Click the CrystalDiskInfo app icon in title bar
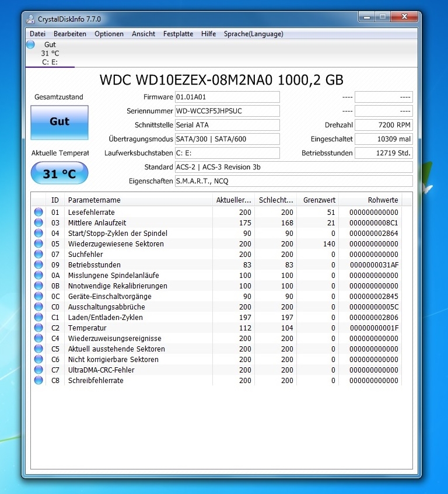This screenshot has width=448, height=494. point(30,19)
